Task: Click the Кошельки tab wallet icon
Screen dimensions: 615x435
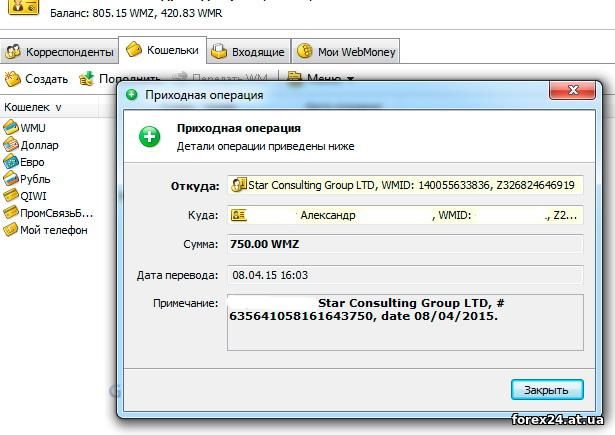Action: pos(134,49)
